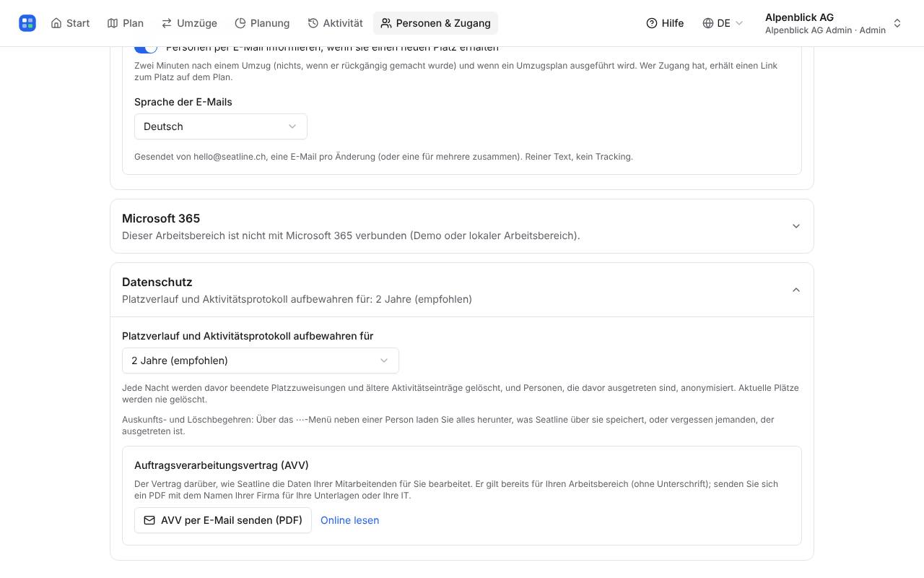
Task: Click AVV per E-Mail senden (PDF)
Action: pos(223,520)
